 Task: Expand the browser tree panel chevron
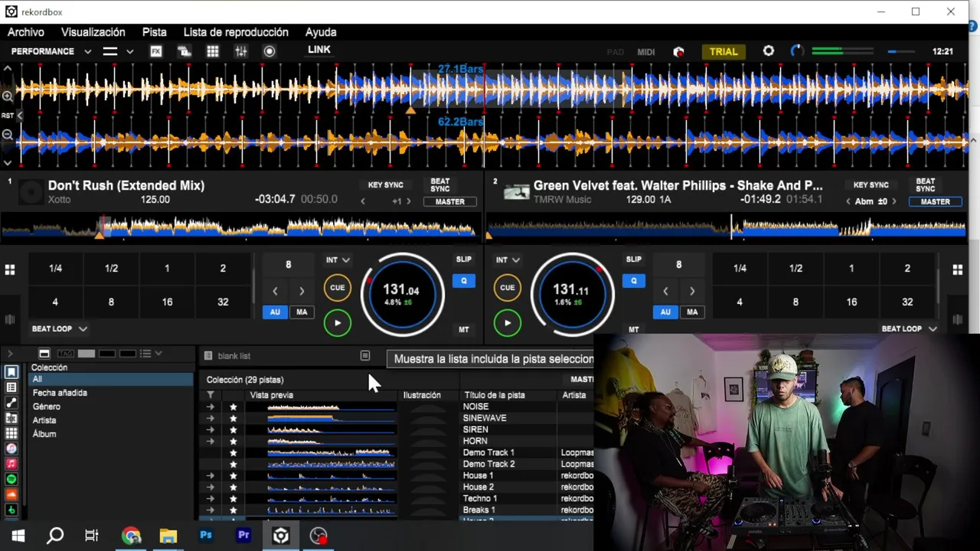10,354
